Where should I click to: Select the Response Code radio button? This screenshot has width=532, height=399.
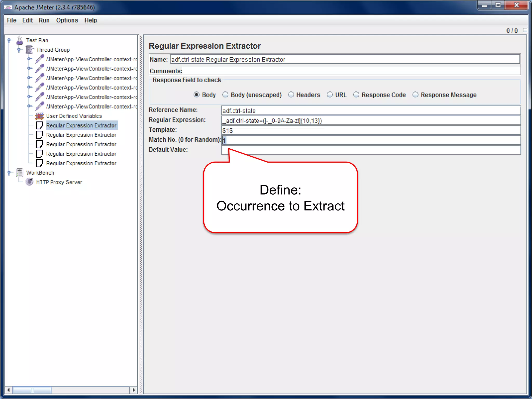[356, 95]
